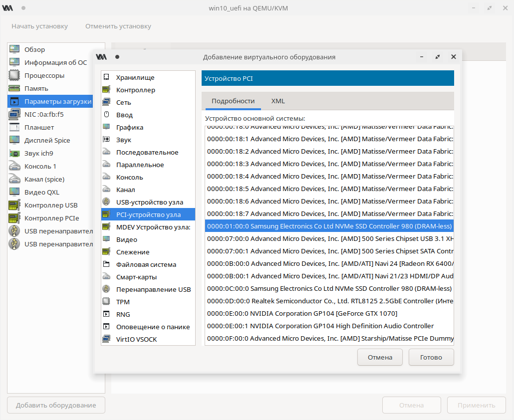This screenshot has width=514, height=420.
Task: Select the Слежение watchdog icon
Action: (106, 251)
